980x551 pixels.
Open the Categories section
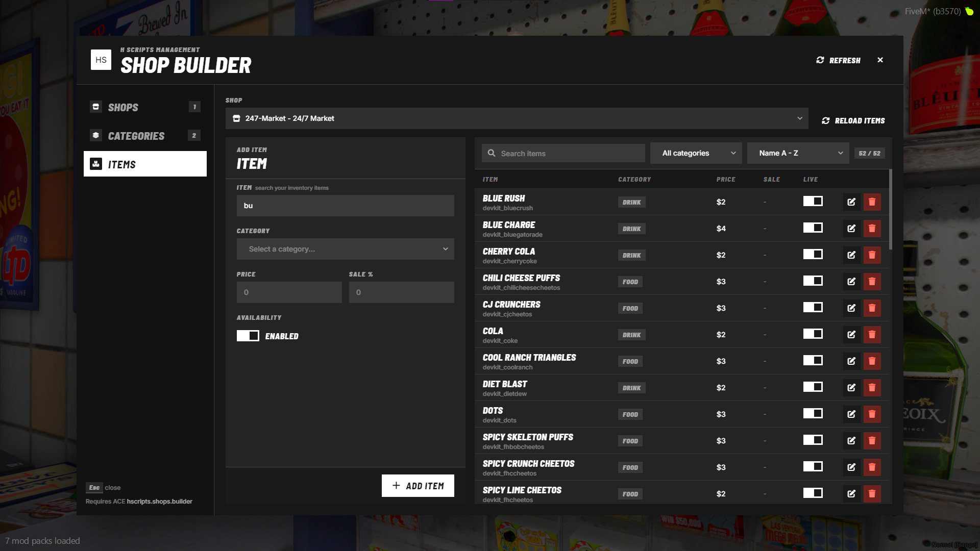(145, 136)
